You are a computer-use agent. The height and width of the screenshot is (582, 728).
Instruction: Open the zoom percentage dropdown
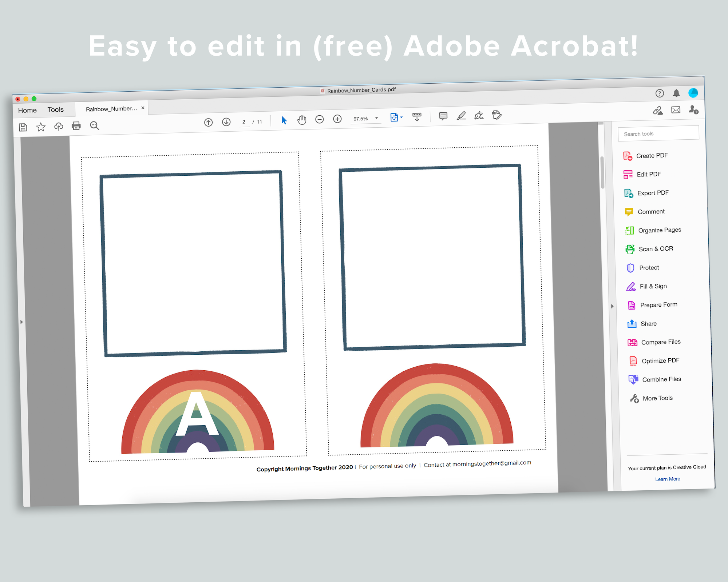click(x=377, y=118)
